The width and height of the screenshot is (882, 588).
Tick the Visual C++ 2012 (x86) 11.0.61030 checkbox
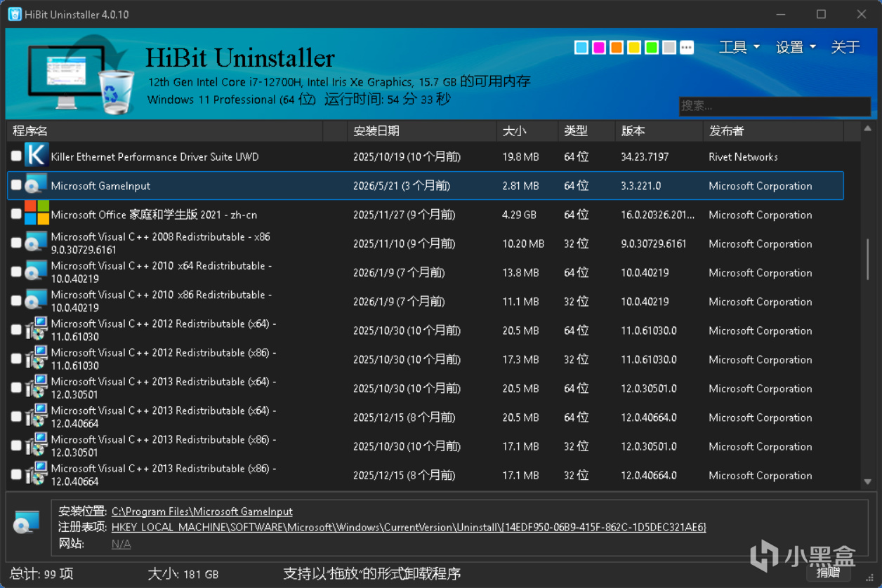click(x=16, y=359)
